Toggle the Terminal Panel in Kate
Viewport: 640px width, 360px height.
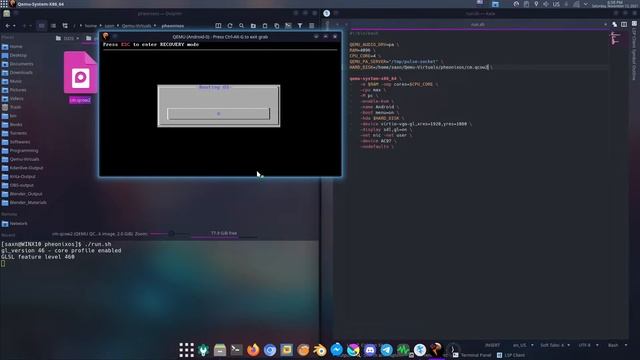[x=472, y=355]
